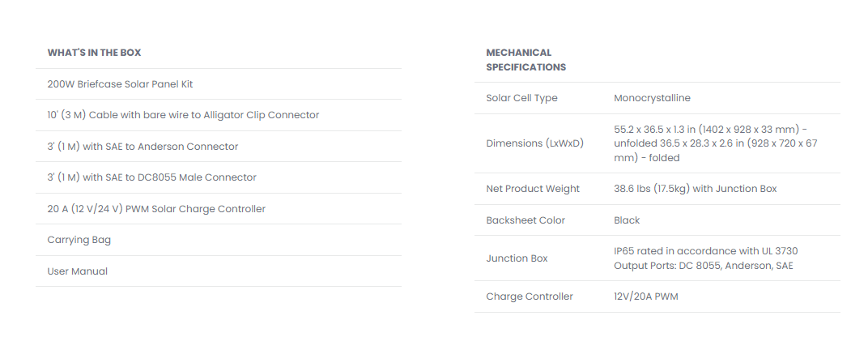
Task: Click the WHAT'S IN THE BOX heading
Action: click(x=94, y=53)
